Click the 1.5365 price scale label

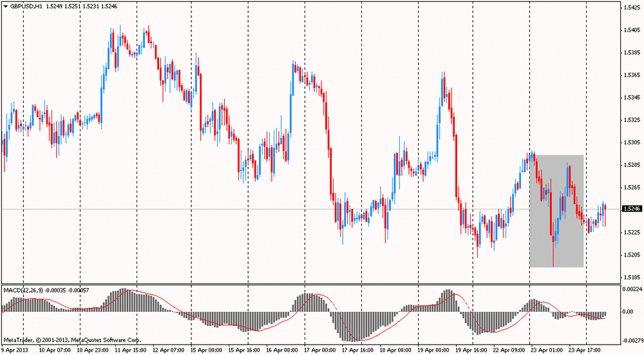[631, 75]
